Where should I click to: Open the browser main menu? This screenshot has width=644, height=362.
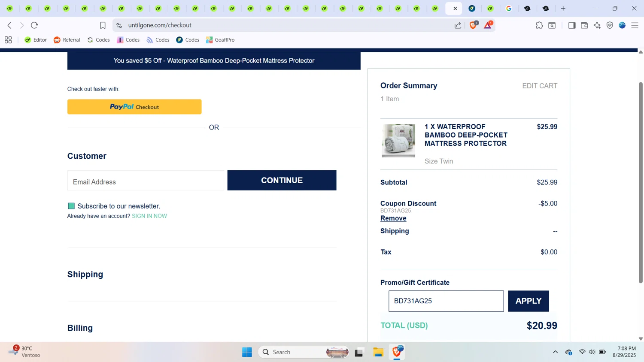point(635,25)
